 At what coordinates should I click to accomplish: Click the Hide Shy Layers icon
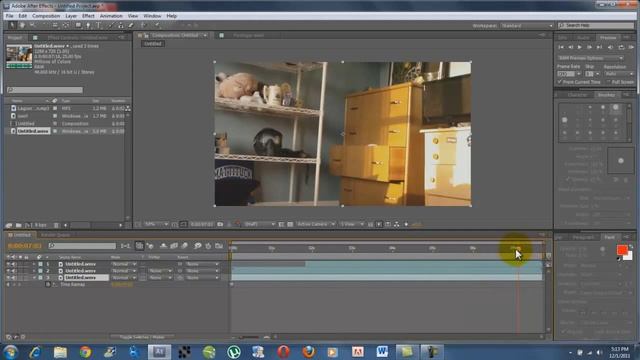pos(163,246)
